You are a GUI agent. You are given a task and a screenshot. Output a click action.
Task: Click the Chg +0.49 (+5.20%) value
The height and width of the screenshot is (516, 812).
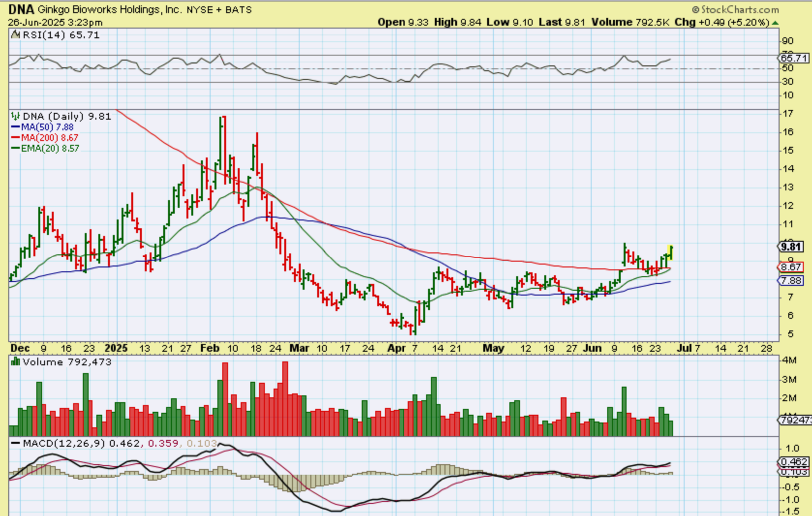(x=721, y=22)
